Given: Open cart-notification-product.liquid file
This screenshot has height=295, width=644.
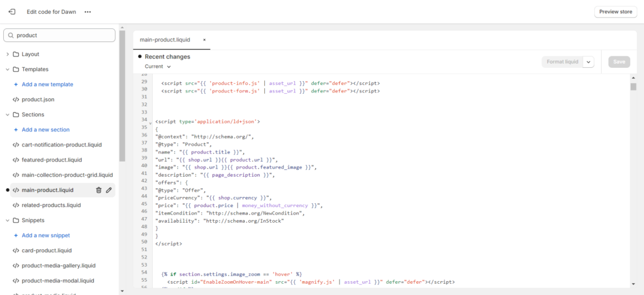Looking at the screenshot, I should click(62, 145).
